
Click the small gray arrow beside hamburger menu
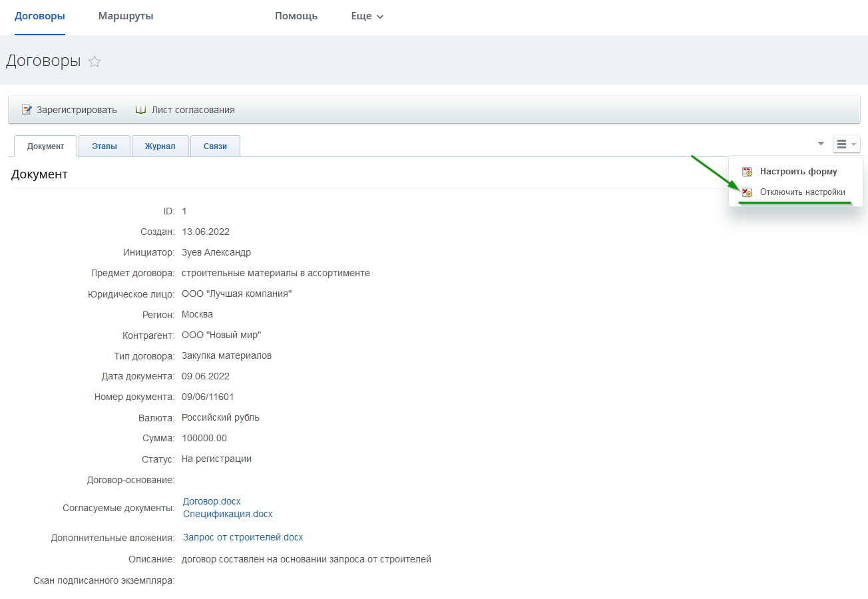point(821,143)
